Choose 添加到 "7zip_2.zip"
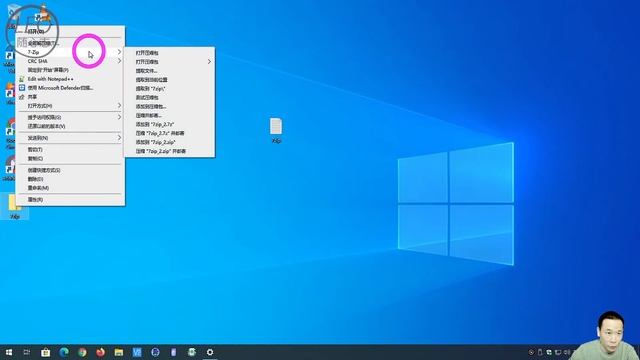 170,142
